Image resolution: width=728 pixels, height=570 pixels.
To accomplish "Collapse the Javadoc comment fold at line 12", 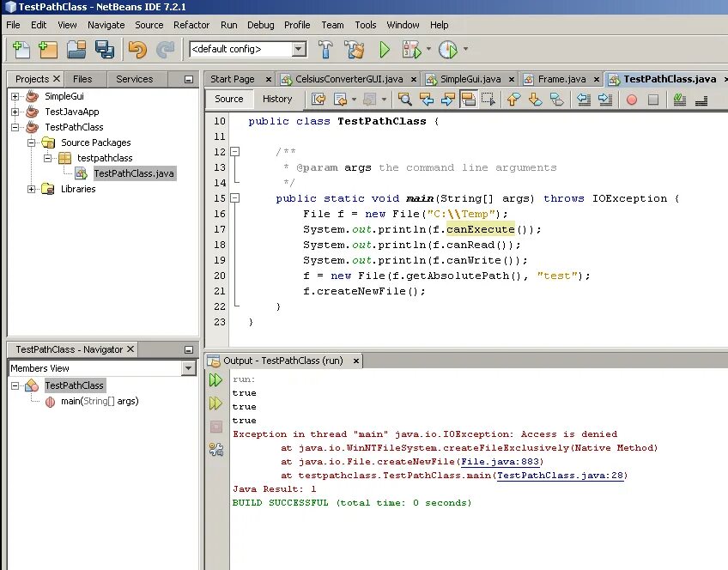I will tap(235, 152).
